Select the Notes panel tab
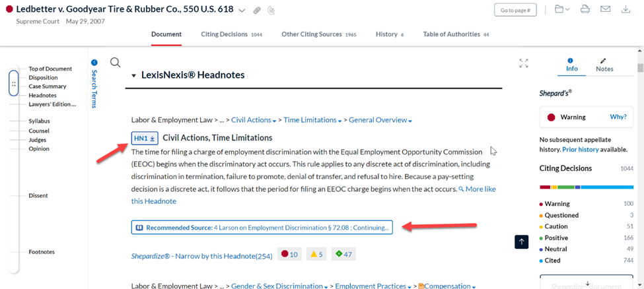Screen dimensions: 644x289 pyautogui.click(x=604, y=66)
